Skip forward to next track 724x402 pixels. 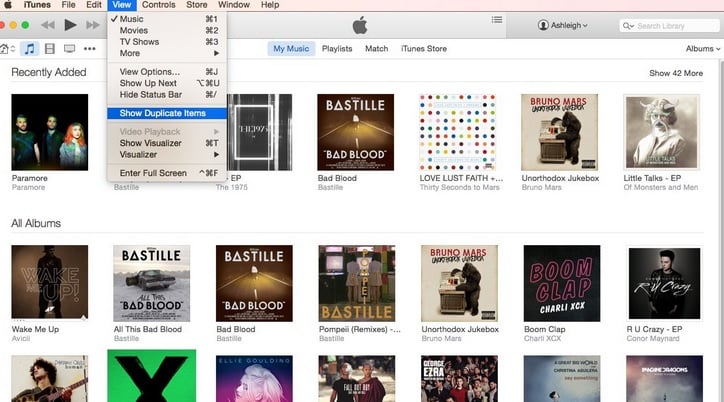coord(93,25)
